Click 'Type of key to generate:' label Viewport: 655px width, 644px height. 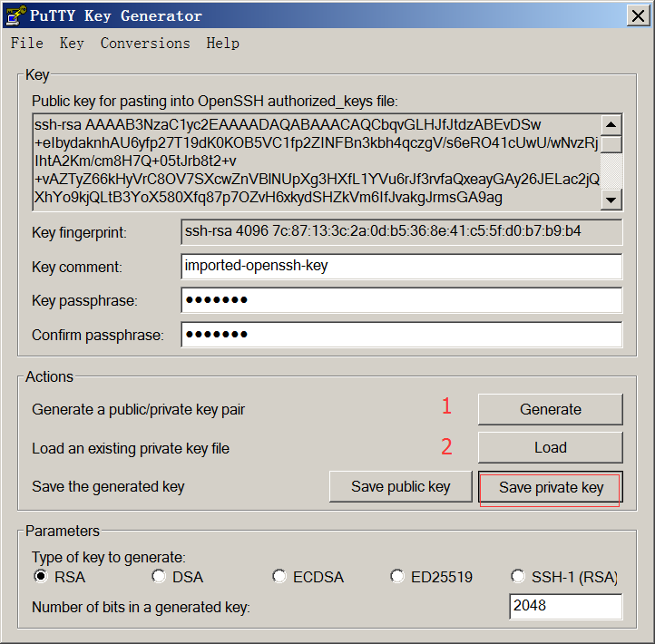109,558
